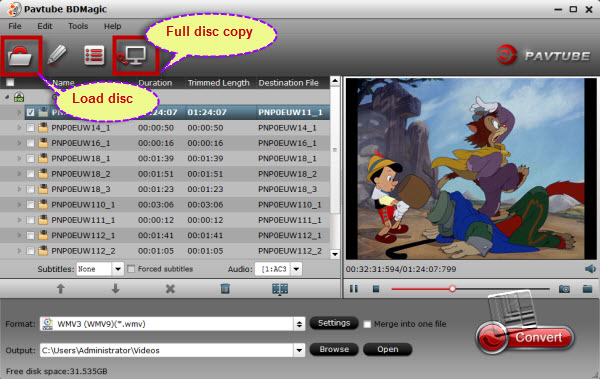
Task: Start full disc copy monitor icon
Action: [x=132, y=56]
